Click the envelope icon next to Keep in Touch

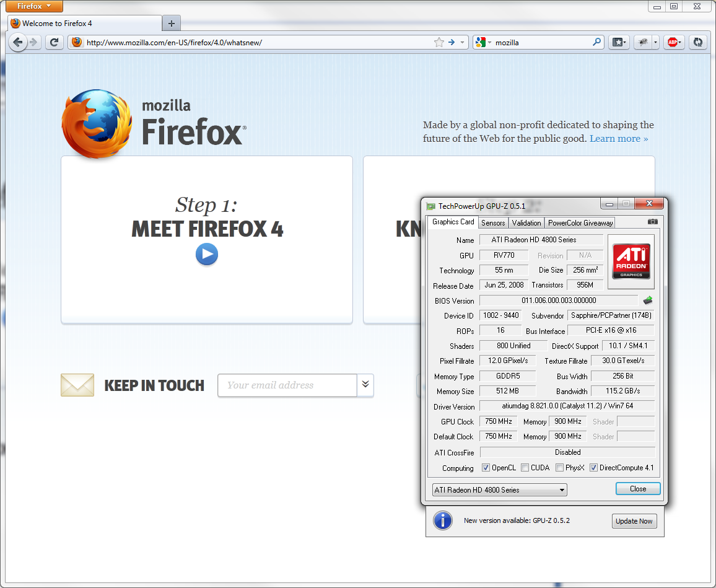pos(77,385)
